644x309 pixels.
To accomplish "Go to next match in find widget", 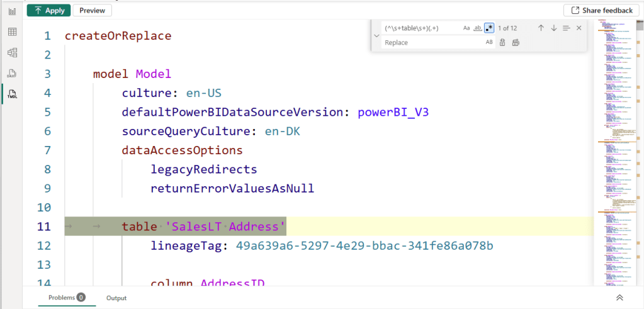I will click(554, 28).
